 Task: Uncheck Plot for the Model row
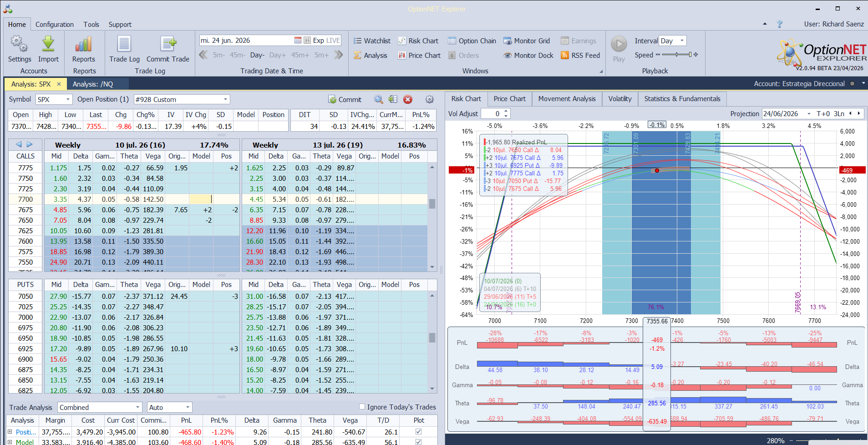pos(418,442)
